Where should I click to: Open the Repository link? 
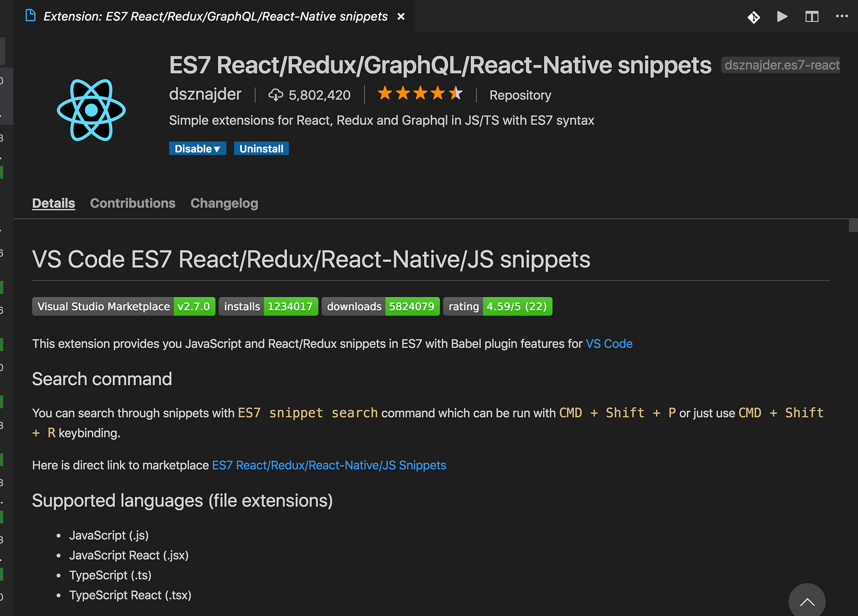520,95
